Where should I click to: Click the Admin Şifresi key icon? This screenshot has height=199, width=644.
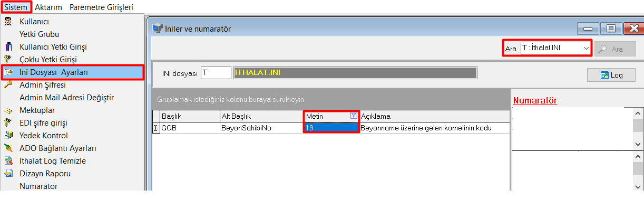point(8,85)
